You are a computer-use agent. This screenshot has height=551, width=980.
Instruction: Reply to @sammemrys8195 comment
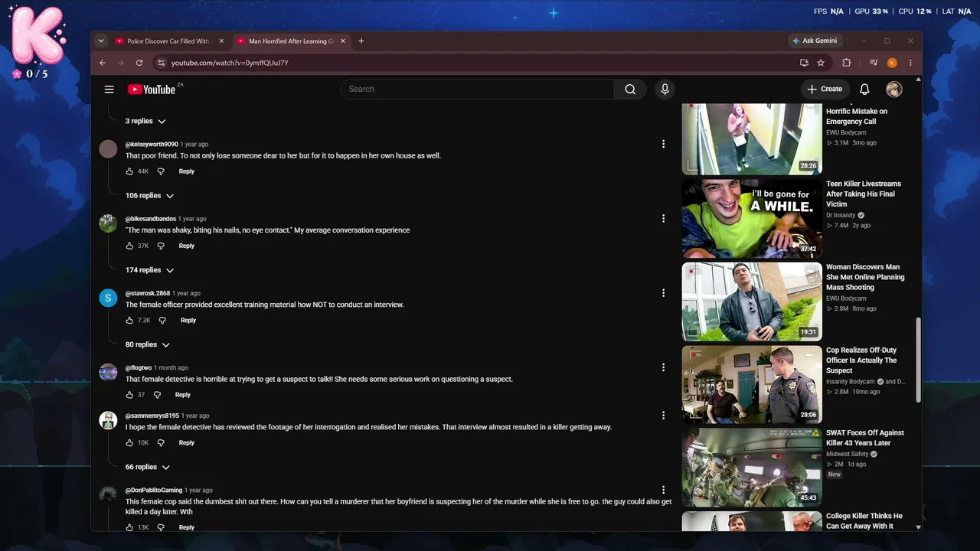[x=187, y=443]
